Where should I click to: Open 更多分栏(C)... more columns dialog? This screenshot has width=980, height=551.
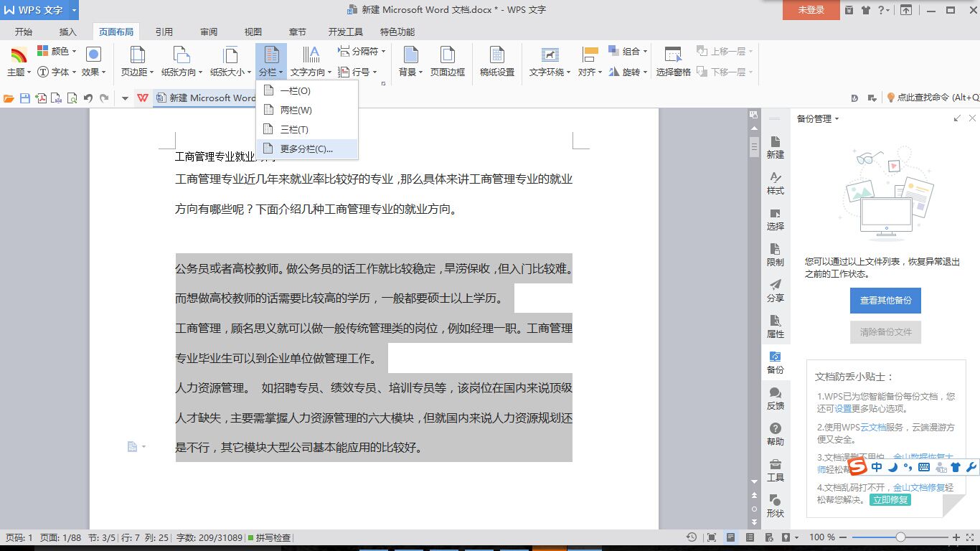click(x=307, y=149)
